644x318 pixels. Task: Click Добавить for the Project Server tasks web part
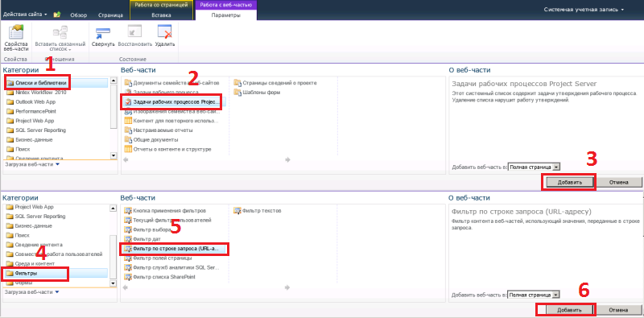(x=570, y=183)
